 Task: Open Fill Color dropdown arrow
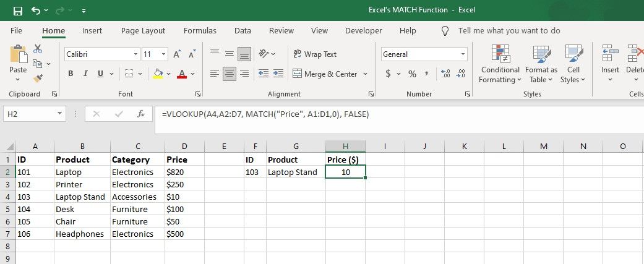[x=168, y=74]
